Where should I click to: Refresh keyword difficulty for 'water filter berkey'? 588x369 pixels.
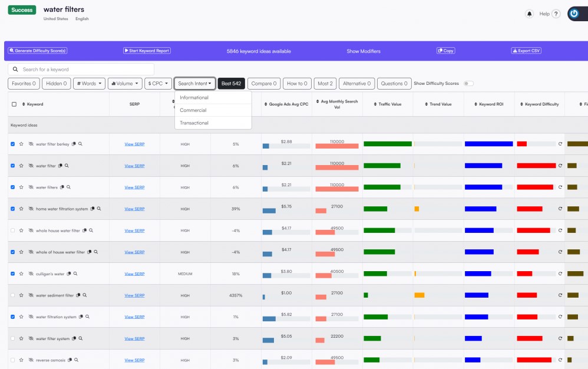tap(560, 144)
